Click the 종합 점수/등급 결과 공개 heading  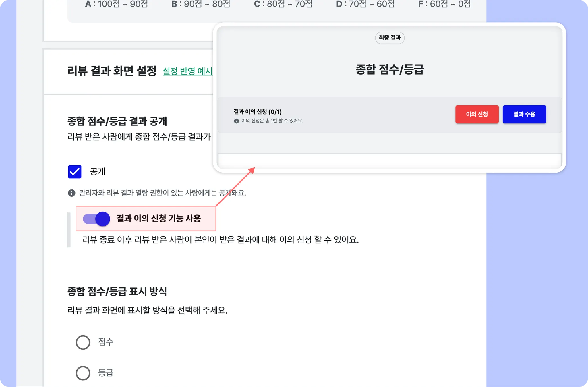[117, 121]
